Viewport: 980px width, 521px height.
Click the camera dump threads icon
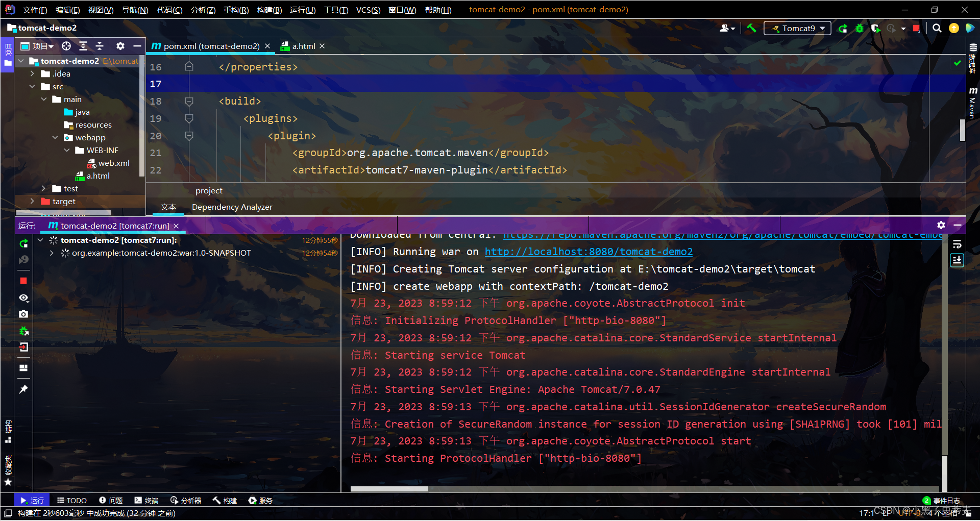click(x=23, y=314)
